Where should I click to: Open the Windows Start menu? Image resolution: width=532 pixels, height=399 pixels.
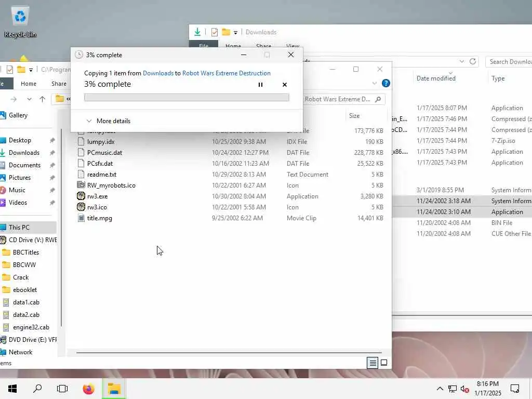[12, 389]
